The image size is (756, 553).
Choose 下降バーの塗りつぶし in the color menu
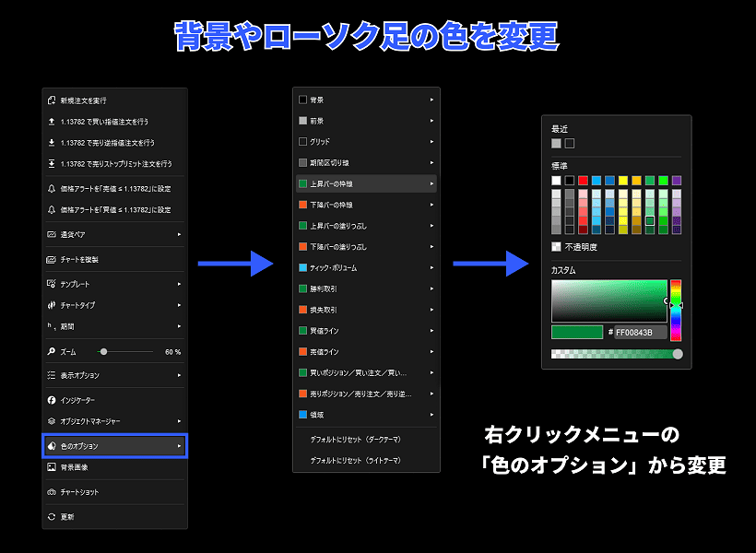tap(366, 247)
